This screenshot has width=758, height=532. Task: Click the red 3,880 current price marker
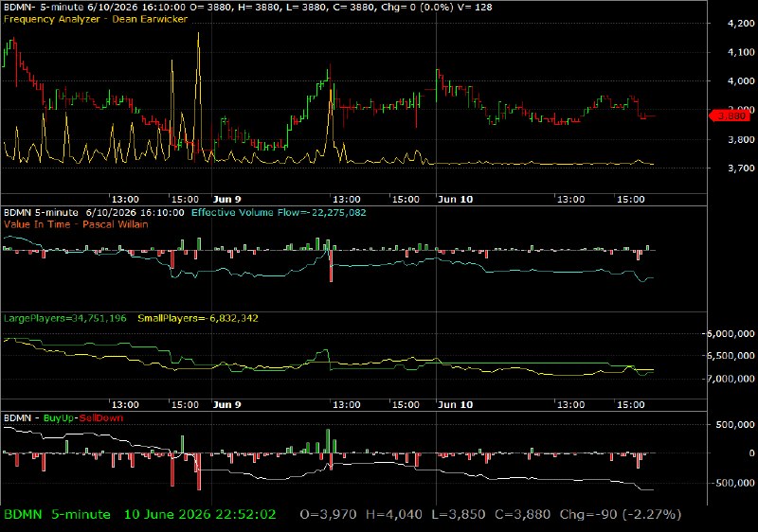731,115
